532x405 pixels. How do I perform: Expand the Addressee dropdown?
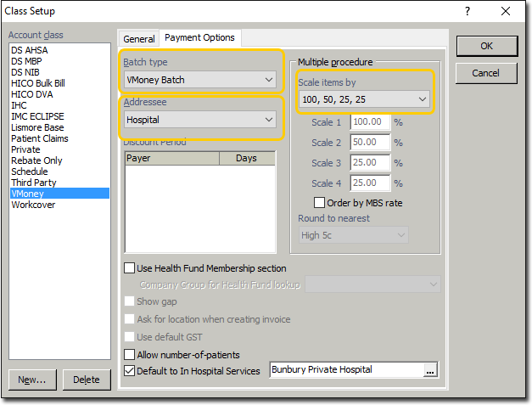click(200, 121)
